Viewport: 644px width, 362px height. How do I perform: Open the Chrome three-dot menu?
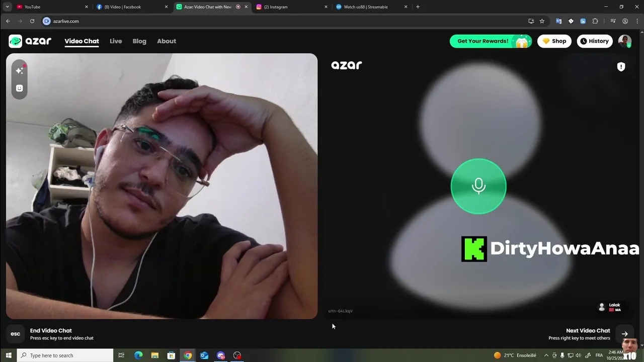point(636,21)
